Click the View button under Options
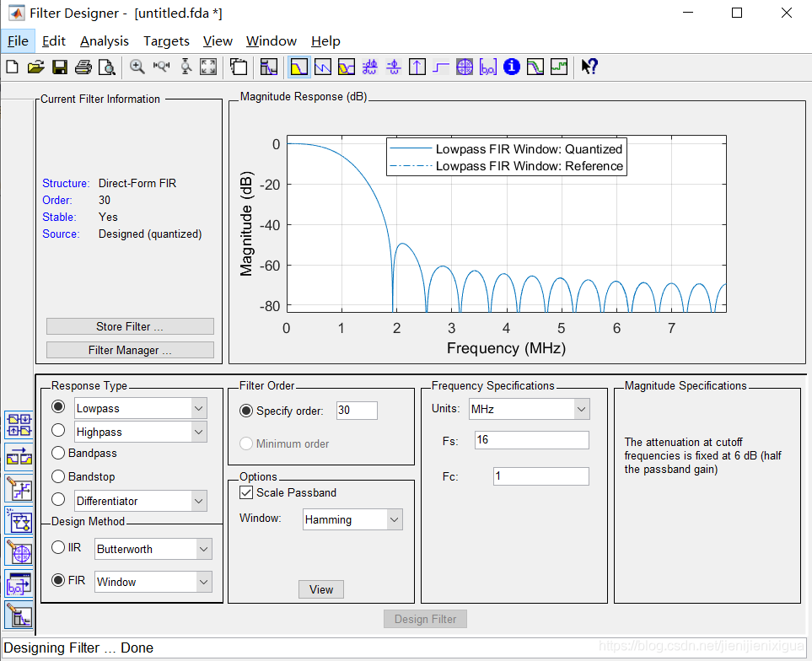The height and width of the screenshot is (661, 812). (x=321, y=589)
